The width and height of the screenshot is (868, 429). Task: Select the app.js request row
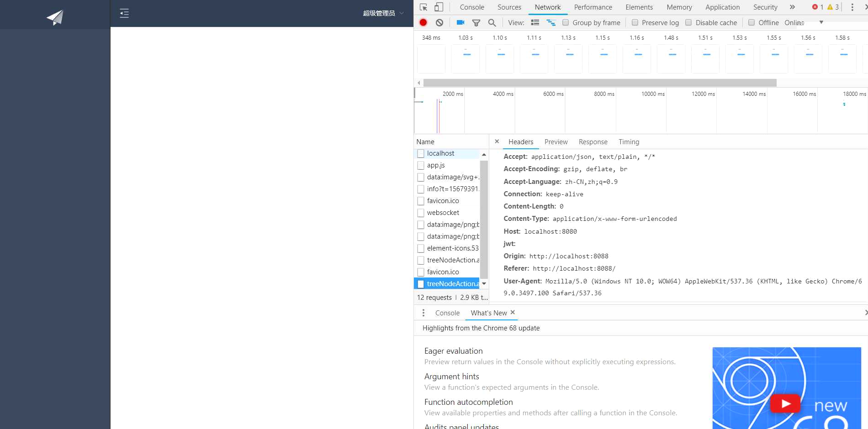pos(447,165)
